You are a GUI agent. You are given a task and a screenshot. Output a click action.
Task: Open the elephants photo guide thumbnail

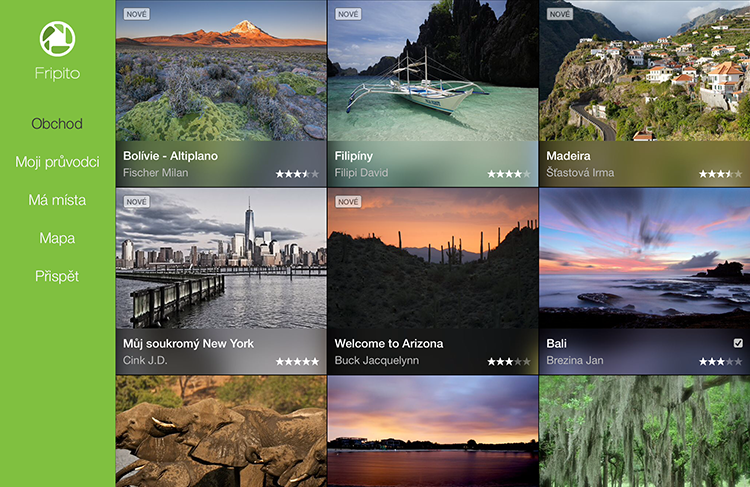pyautogui.click(x=221, y=431)
